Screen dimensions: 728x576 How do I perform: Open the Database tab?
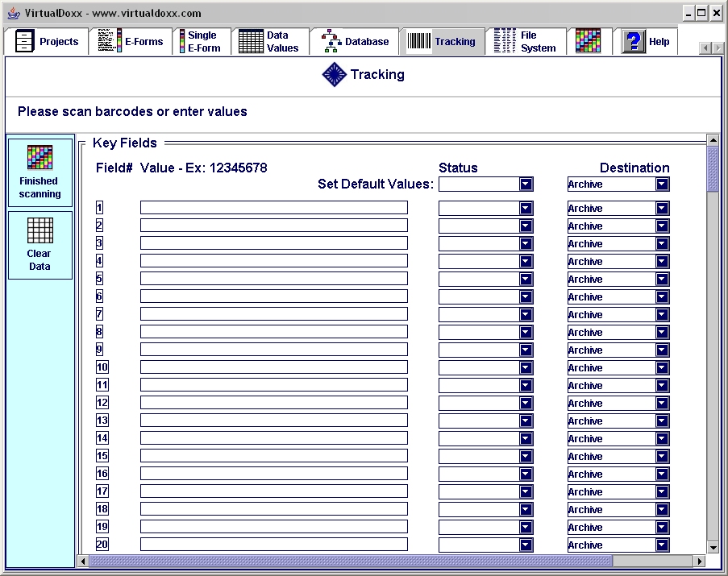click(354, 42)
